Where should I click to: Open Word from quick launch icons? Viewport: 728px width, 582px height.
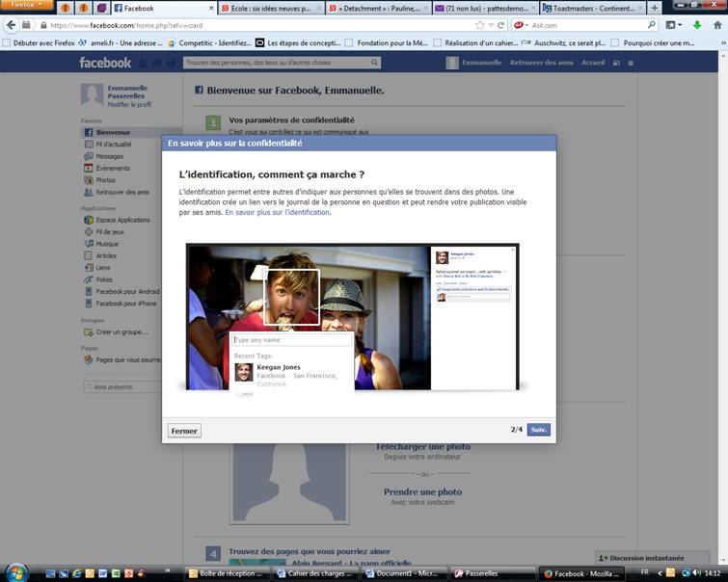tap(102, 573)
